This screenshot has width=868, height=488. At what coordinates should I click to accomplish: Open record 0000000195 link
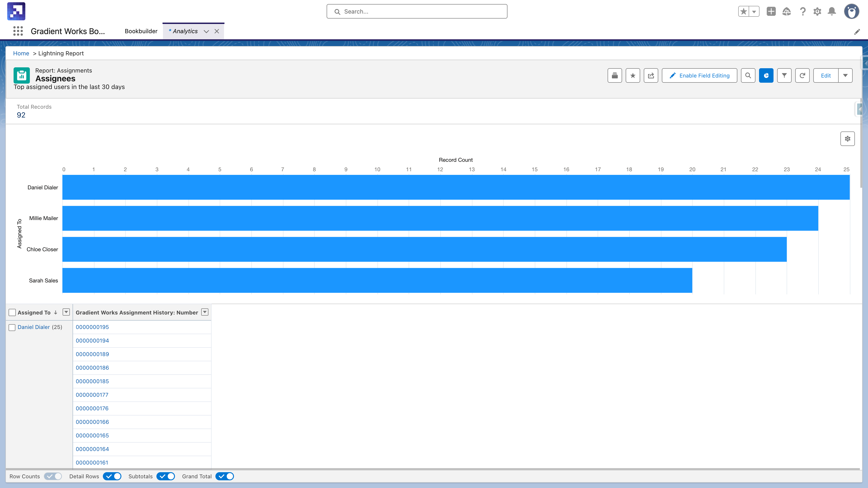click(93, 327)
